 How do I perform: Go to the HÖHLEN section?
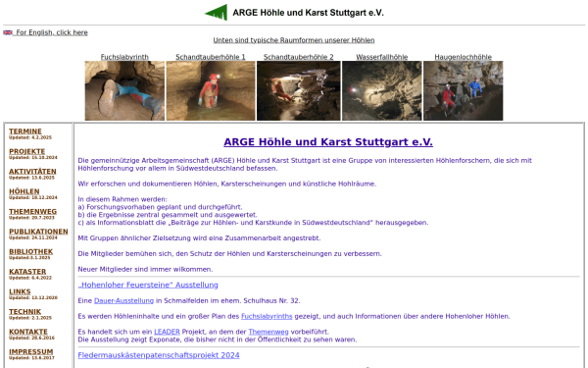click(x=24, y=191)
